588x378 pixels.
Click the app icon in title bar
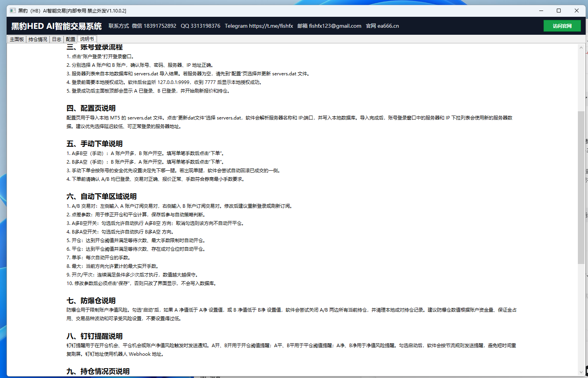12,11
